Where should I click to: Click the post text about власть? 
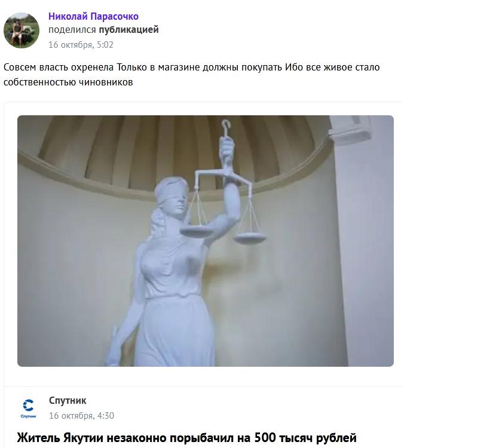191,74
